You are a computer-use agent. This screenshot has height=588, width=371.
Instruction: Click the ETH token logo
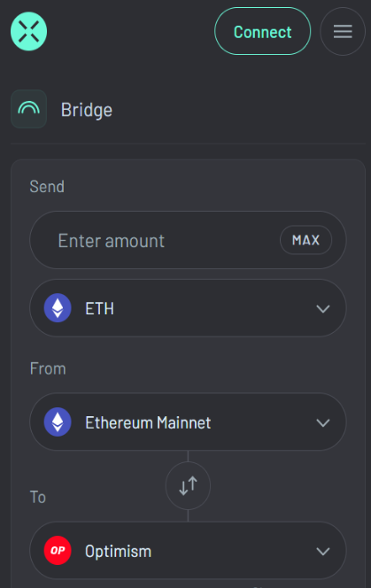(x=58, y=308)
